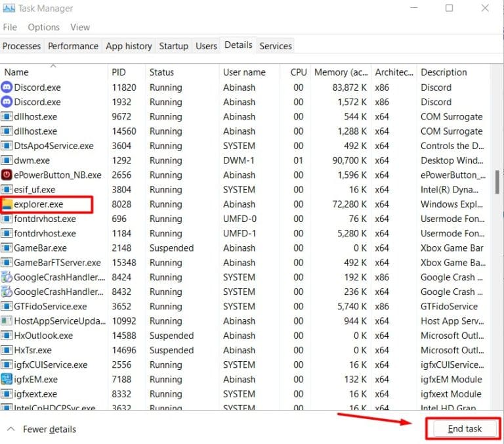Select the GameBar.exe process icon
Image resolution: width=504 pixels, height=444 pixels.
(x=7, y=248)
